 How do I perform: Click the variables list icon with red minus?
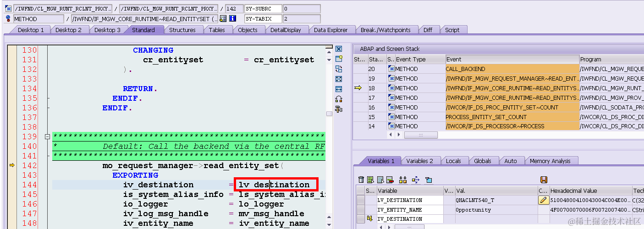pyautogui.click(x=390, y=180)
